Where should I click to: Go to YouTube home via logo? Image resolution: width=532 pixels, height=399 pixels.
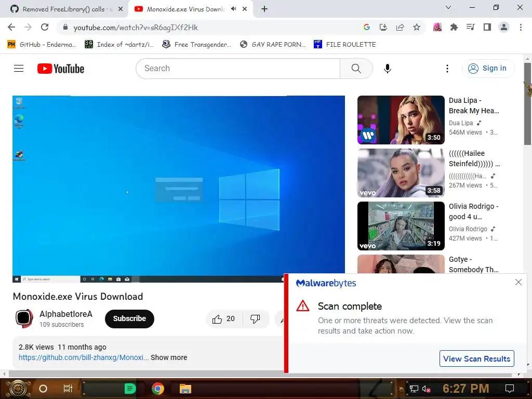click(61, 69)
